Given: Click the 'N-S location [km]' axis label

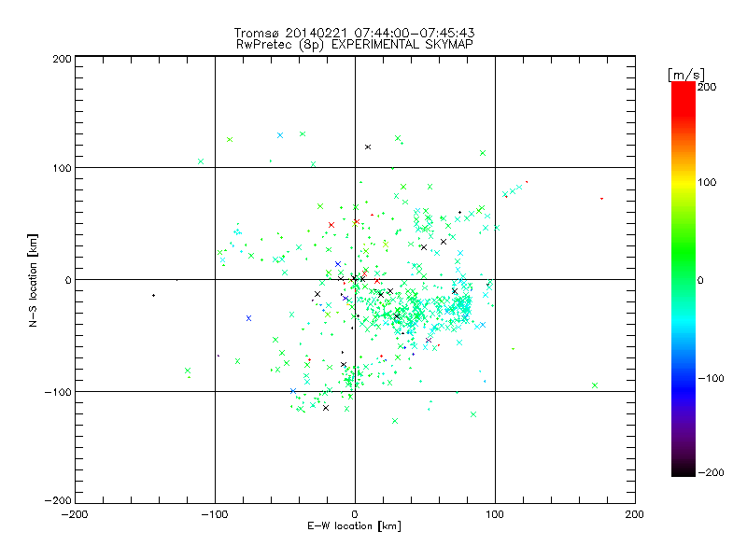Looking at the screenshot, I should coord(33,281).
